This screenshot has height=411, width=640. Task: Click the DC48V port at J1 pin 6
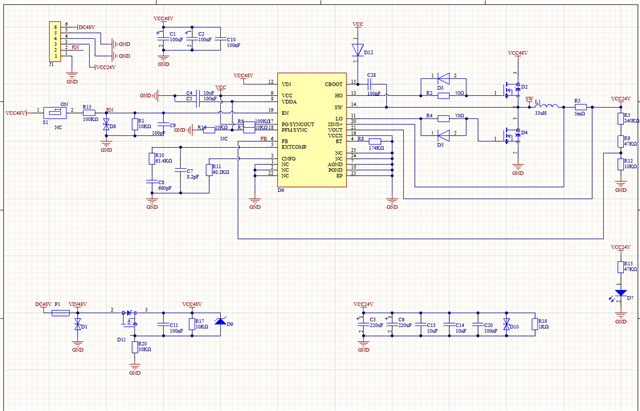tap(86, 27)
